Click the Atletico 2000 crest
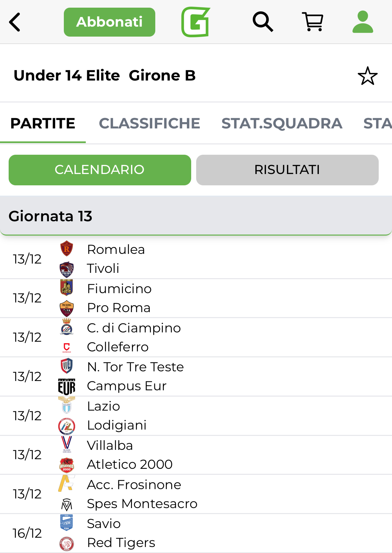 pos(66,465)
